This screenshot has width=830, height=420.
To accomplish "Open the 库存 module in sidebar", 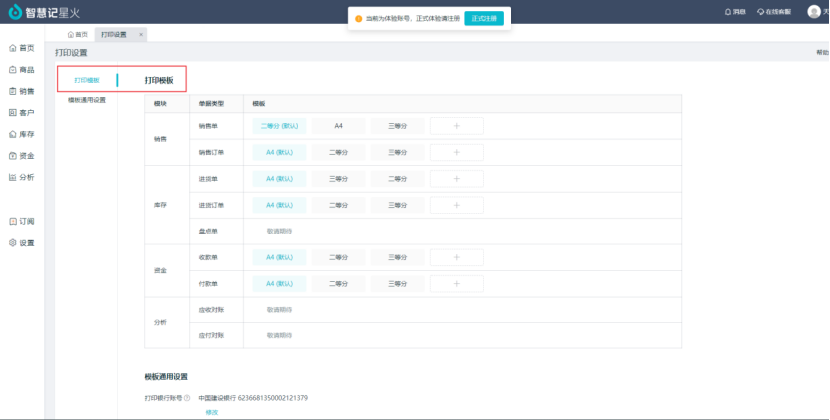I will click(x=22, y=135).
